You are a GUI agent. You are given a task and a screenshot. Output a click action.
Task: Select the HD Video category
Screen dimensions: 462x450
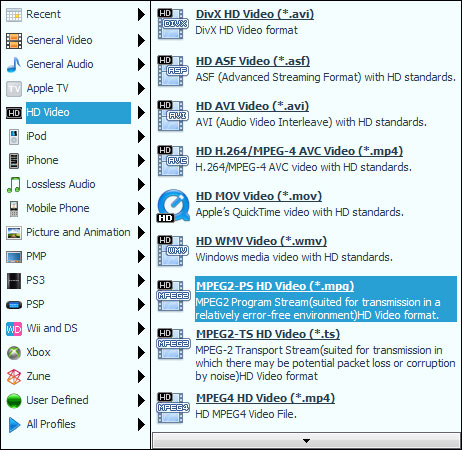(78, 113)
